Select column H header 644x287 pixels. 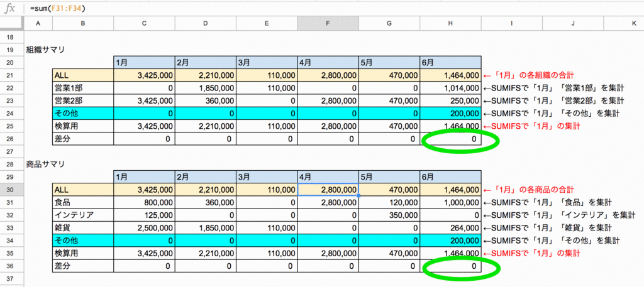[x=450, y=24]
